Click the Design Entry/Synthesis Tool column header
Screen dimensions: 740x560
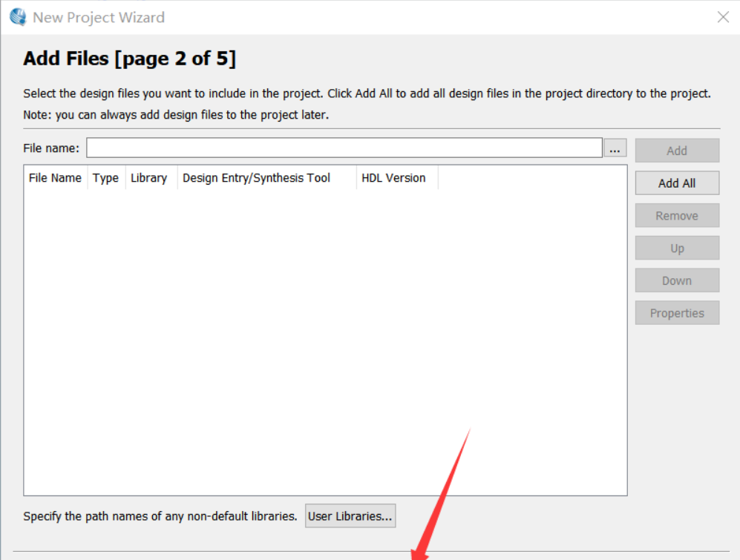pos(266,178)
